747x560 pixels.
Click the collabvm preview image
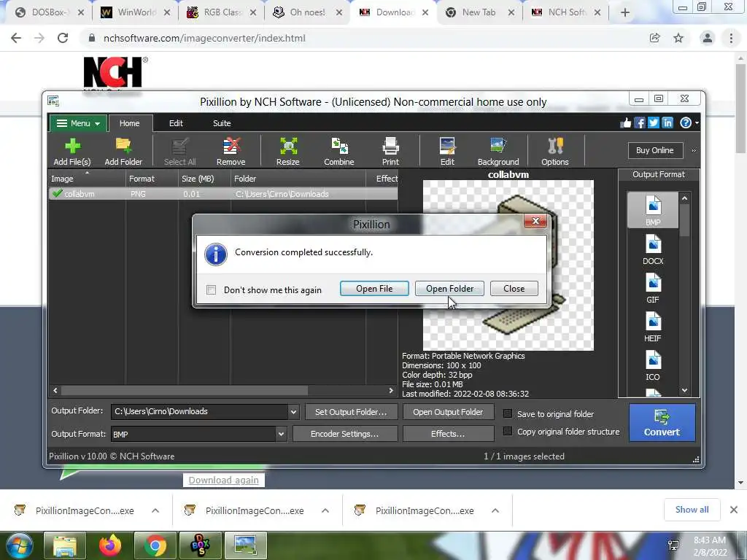(508, 265)
